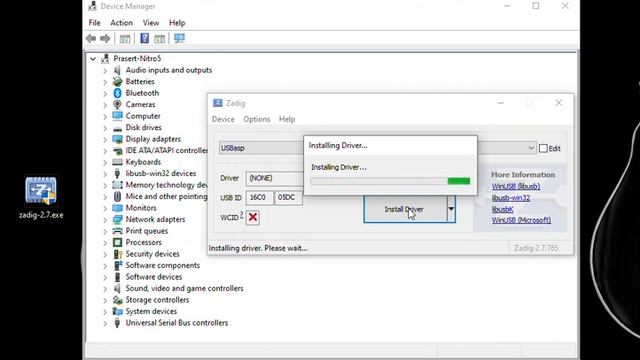The height and width of the screenshot is (360, 640).
Task: Click the Batteries category icon
Action: [118, 82]
